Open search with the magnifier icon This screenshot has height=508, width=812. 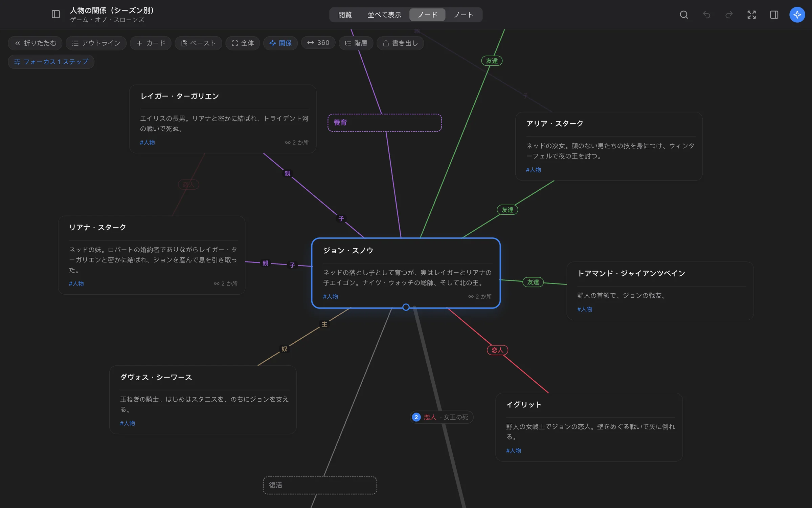(x=684, y=15)
